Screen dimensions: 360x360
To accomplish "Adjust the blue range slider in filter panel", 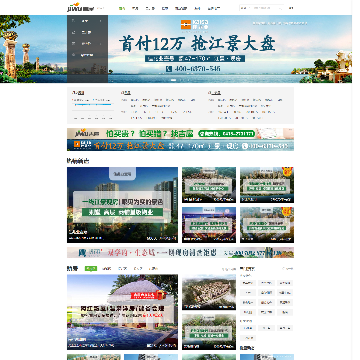I will [x=93, y=105].
